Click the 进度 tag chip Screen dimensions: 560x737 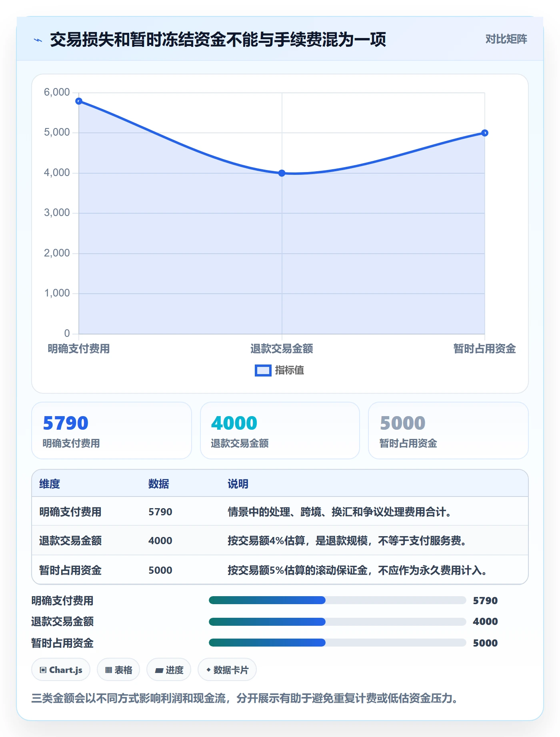coord(169,669)
